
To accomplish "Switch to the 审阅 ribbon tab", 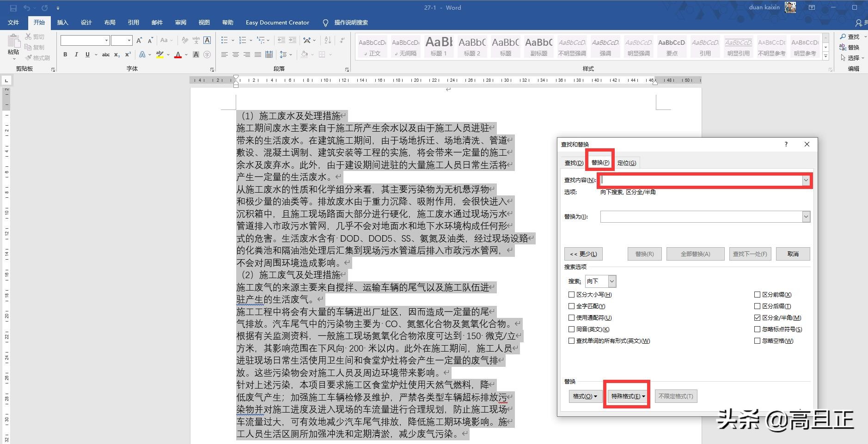I will point(180,22).
